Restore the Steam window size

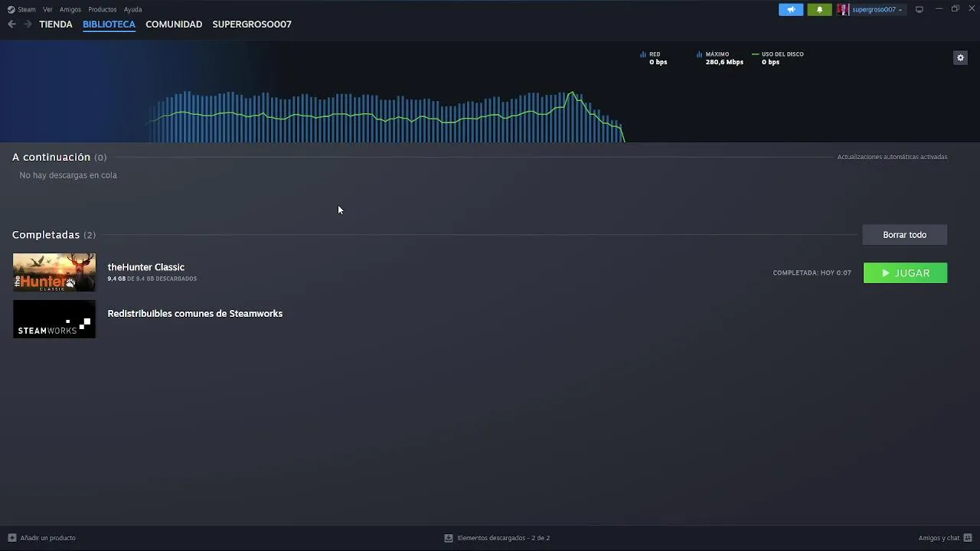click(955, 9)
